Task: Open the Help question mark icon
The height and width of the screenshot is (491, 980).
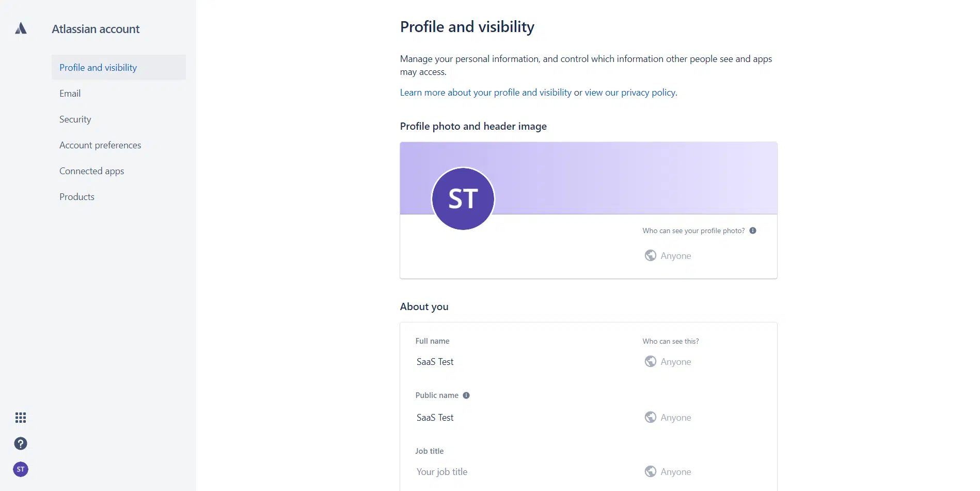Action: (21, 443)
